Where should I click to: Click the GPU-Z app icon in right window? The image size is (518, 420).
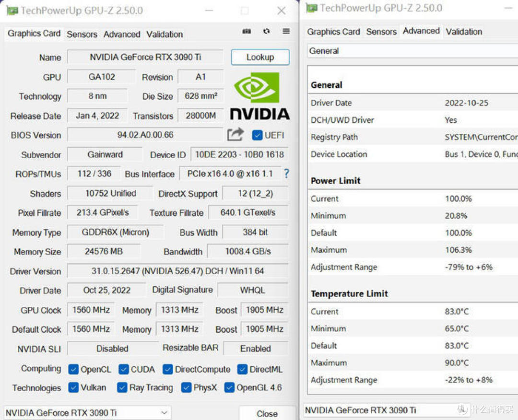[x=312, y=8]
